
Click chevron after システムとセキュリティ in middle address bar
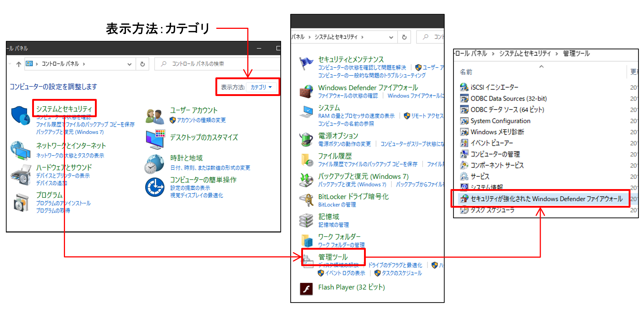click(x=362, y=37)
